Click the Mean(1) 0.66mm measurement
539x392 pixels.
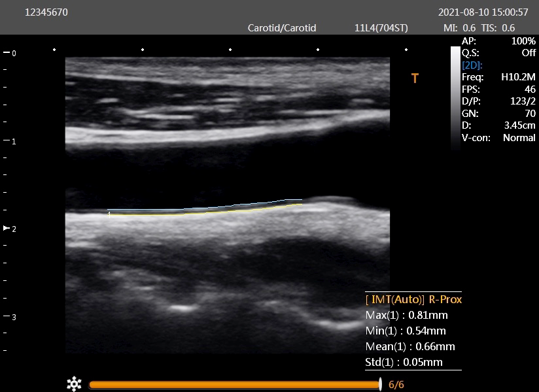click(x=409, y=346)
